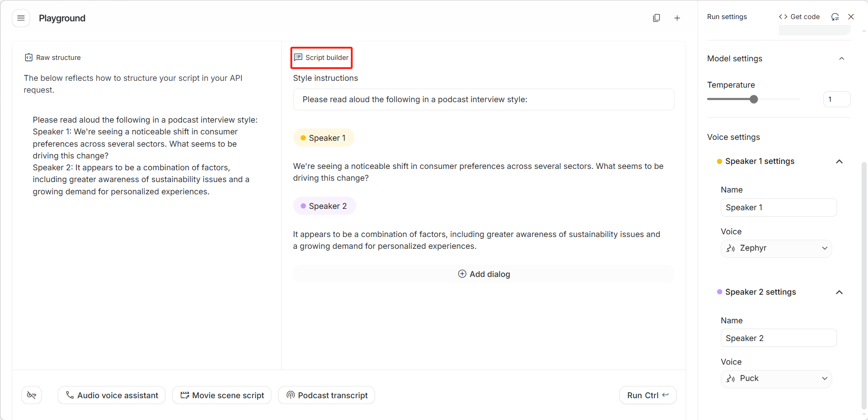Image resolution: width=868 pixels, height=420 pixels.
Task: Click the right panel vertical scrollbar
Action: tap(864, 286)
